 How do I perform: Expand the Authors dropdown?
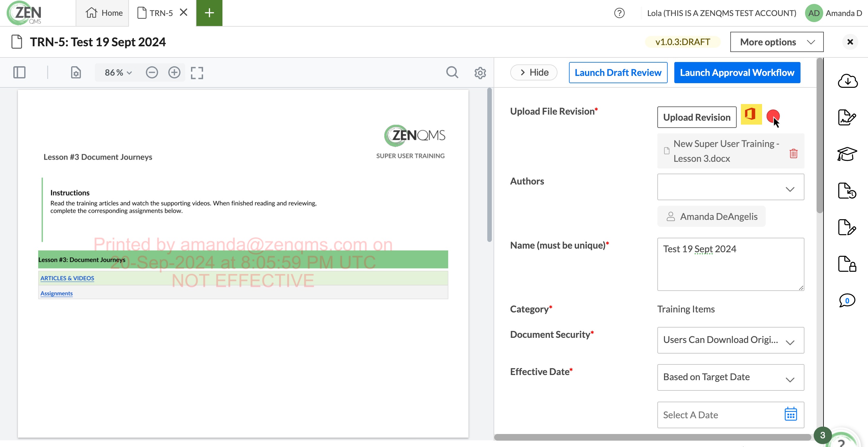[731, 187]
